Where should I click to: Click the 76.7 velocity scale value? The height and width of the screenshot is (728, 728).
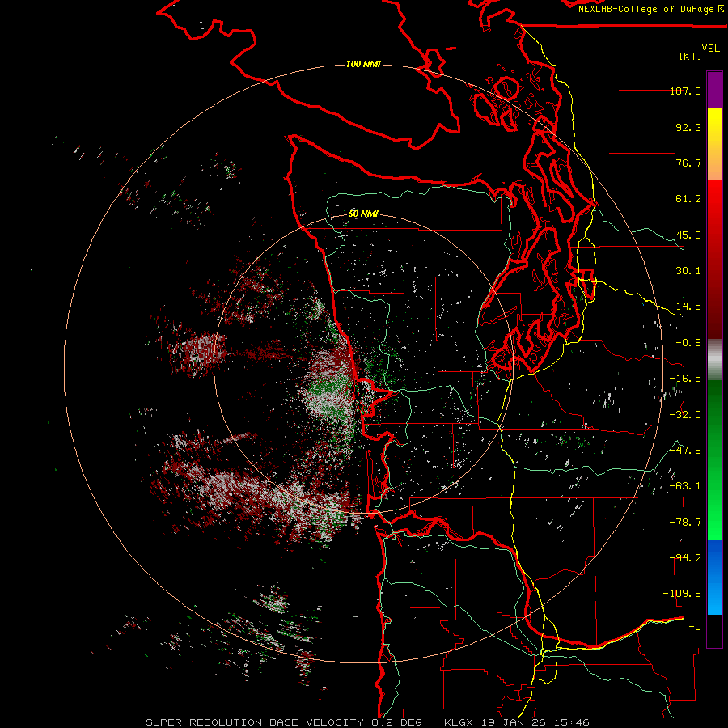click(688, 163)
